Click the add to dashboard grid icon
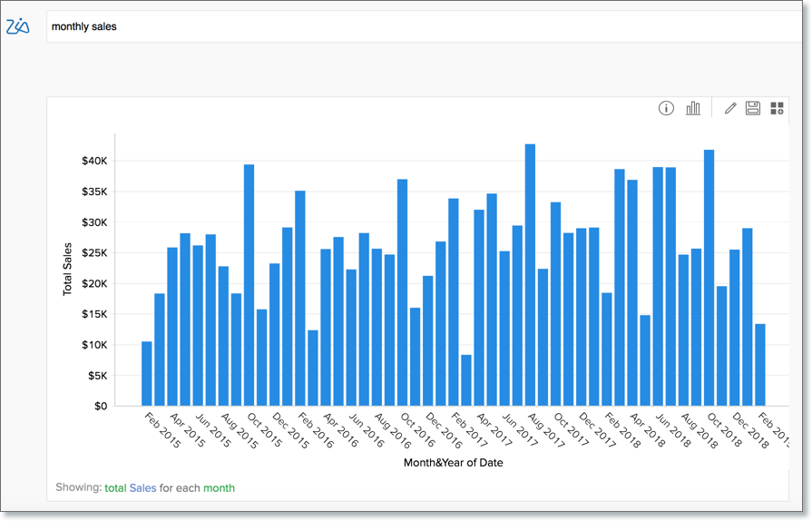 click(x=777, y=109)
